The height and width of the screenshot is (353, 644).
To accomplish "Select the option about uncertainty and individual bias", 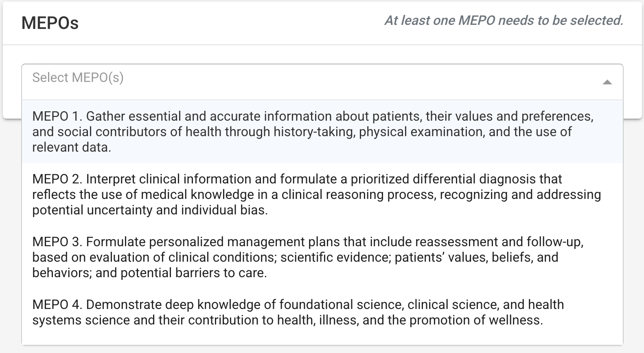I will click(x=322, y=194).
